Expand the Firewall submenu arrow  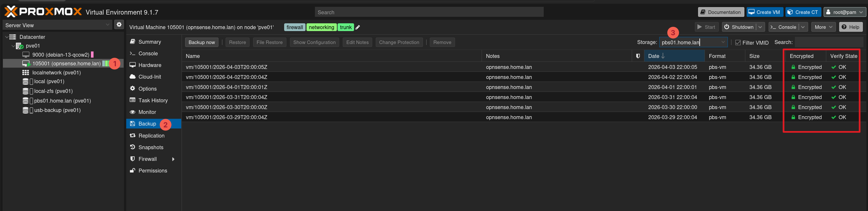pos(173,159)
